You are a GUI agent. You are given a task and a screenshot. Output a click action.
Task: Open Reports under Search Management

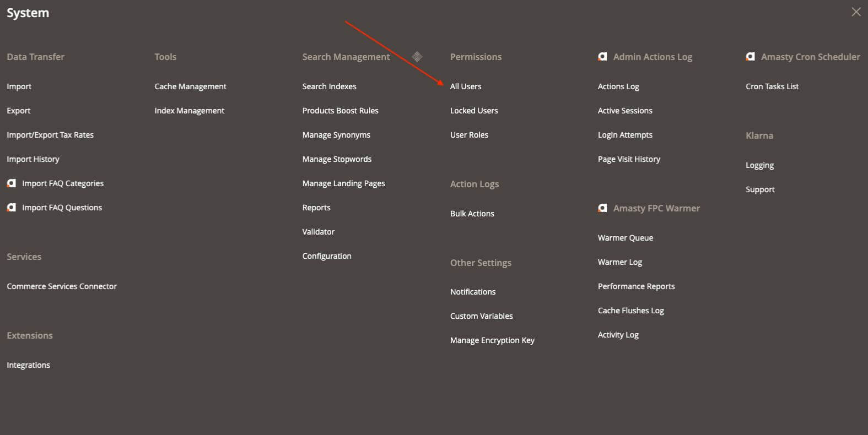316,208
